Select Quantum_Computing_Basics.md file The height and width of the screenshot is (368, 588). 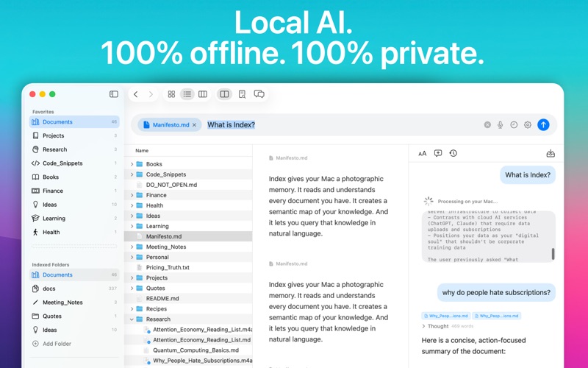click(188, 350)
